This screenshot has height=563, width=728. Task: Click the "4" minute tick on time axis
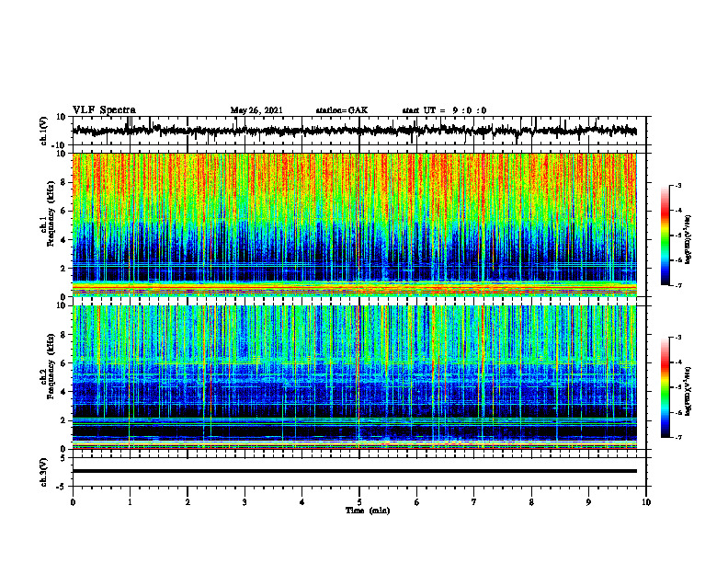tap(301, 502)
